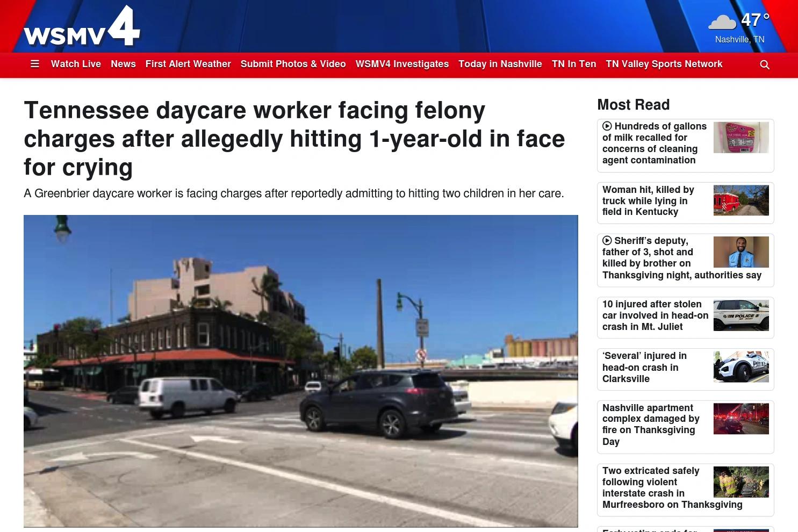Screen dimensions: 798x532
Task: Play video icon beside milk recall story
Action: [607, 126]
